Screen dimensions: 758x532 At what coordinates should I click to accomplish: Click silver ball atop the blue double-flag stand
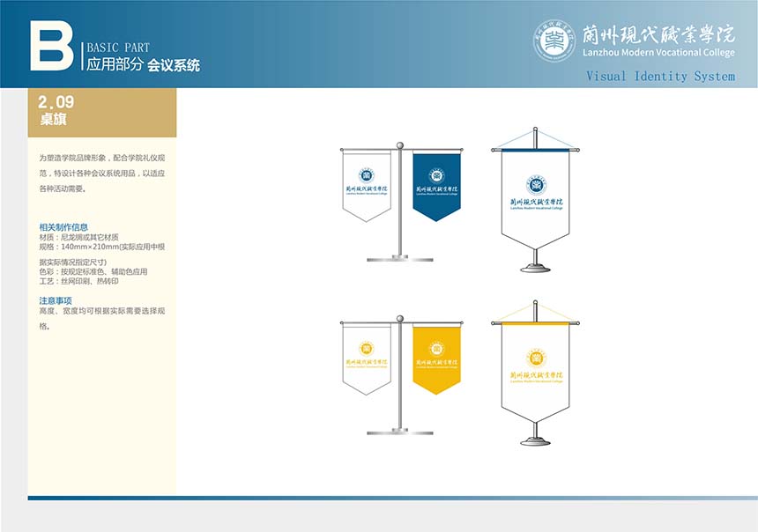[x=400, y=145]
